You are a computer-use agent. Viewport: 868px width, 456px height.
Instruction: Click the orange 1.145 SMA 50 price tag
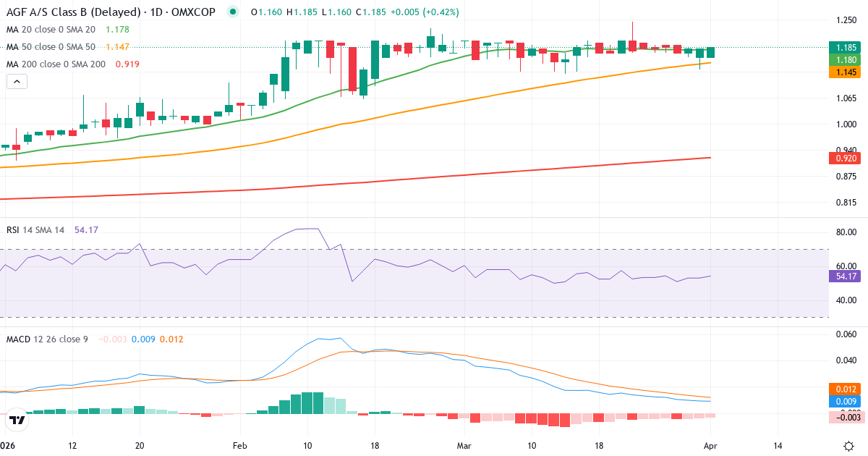845,72
